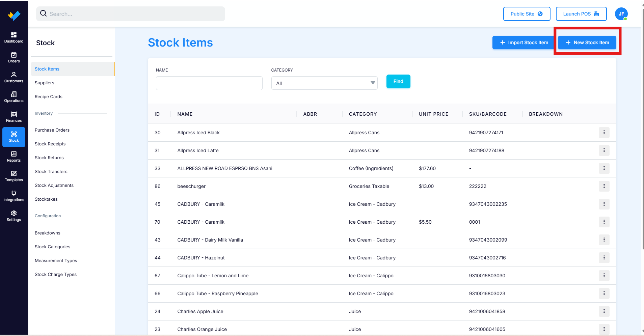Screen dimensions: 644x336
Task: Open actions menu for Charlies Apple Juice
Action: pyautogui.click(x=604, y=311)
